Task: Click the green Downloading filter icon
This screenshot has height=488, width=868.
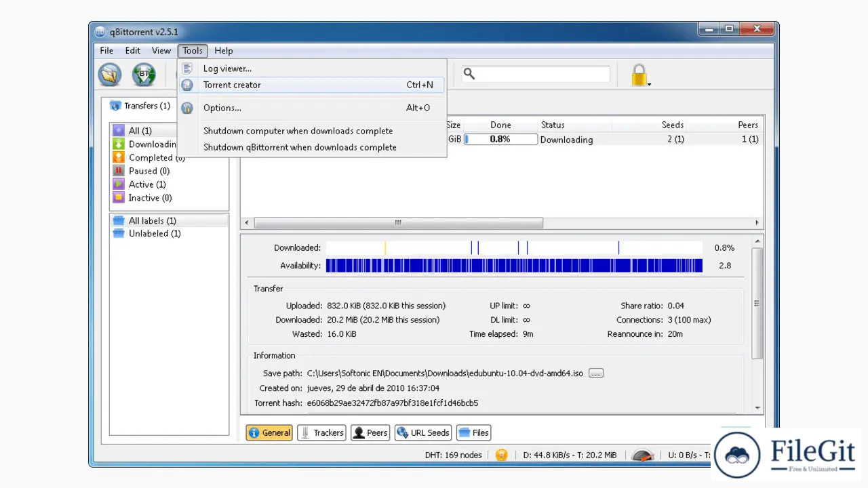Action: tap(119, 144)
